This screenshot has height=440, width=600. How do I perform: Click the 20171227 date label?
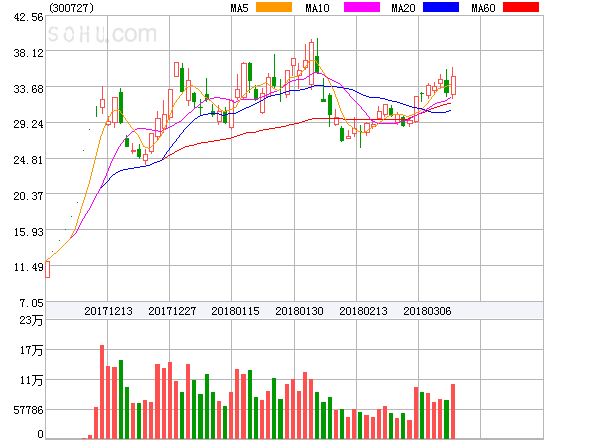tap(172, 311)
